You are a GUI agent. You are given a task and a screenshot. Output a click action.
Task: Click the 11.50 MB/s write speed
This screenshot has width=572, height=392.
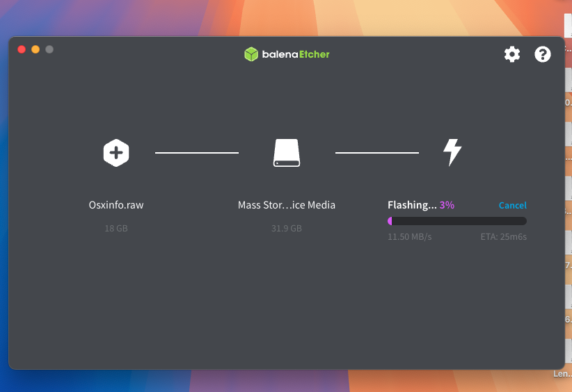click(x=410, y=237)
